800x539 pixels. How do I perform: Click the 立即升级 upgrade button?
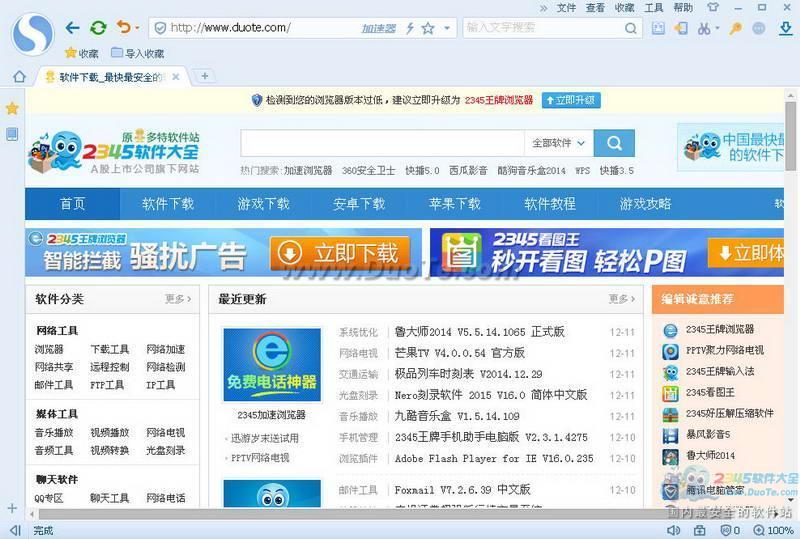(x=570, y=100)
